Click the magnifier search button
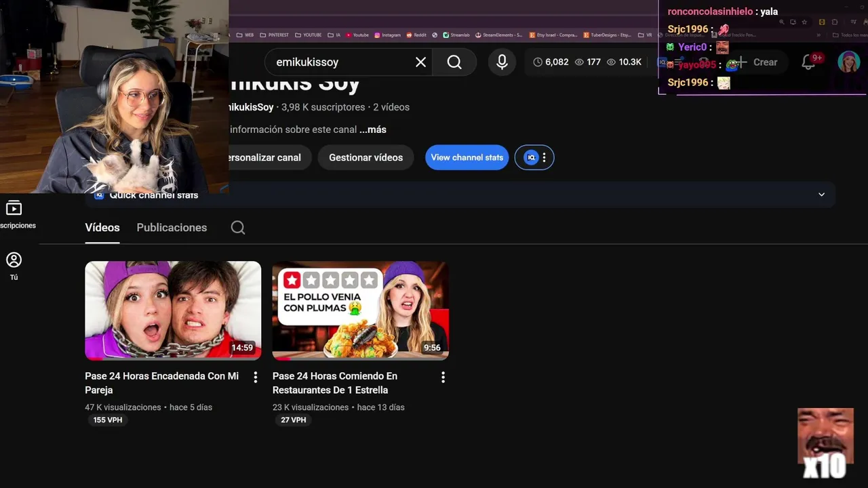868x488 pixels. [x=454, y=62]
